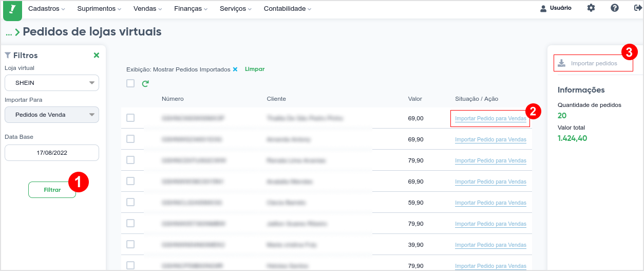This screenshot has height=271, width=644.
Task: Toggle the select-all orders checkbox
Action: pyautogui.click(x=130, y=83)
